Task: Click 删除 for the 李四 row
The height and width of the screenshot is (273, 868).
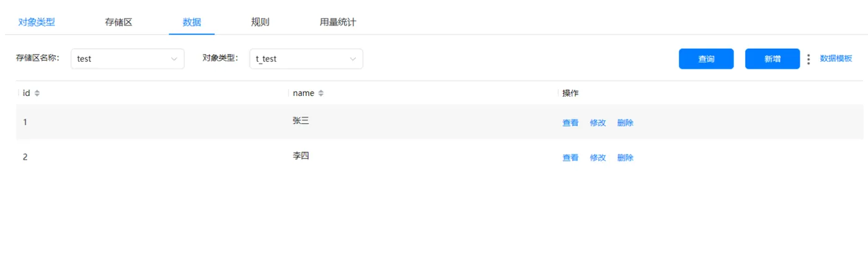Action: (x=626, y=158)
